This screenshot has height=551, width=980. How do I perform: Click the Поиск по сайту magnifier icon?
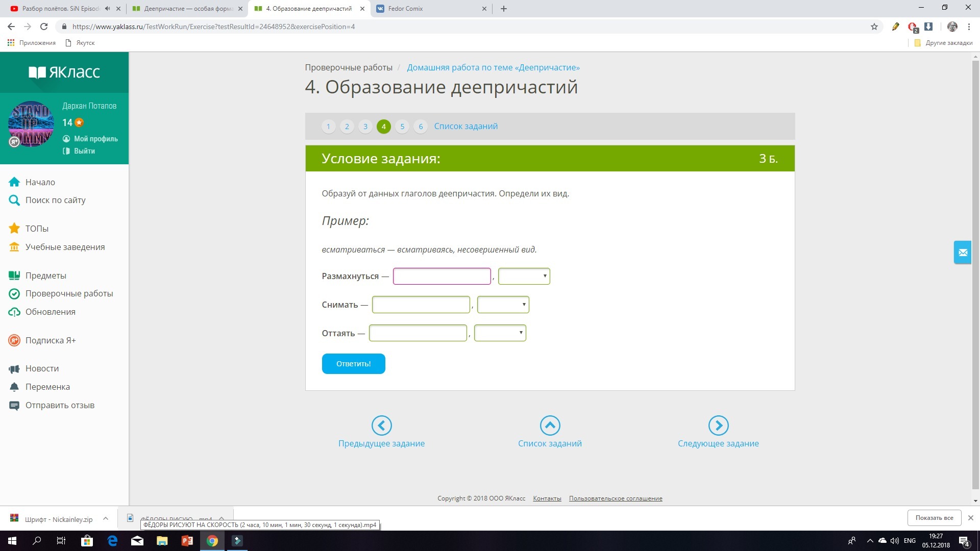14,201
